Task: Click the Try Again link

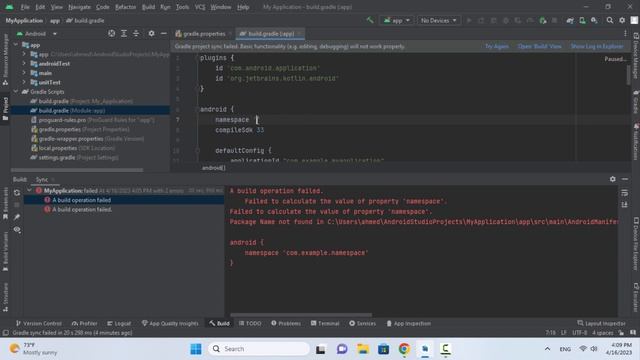Action: pyautogui.click(x=497, y=46)
